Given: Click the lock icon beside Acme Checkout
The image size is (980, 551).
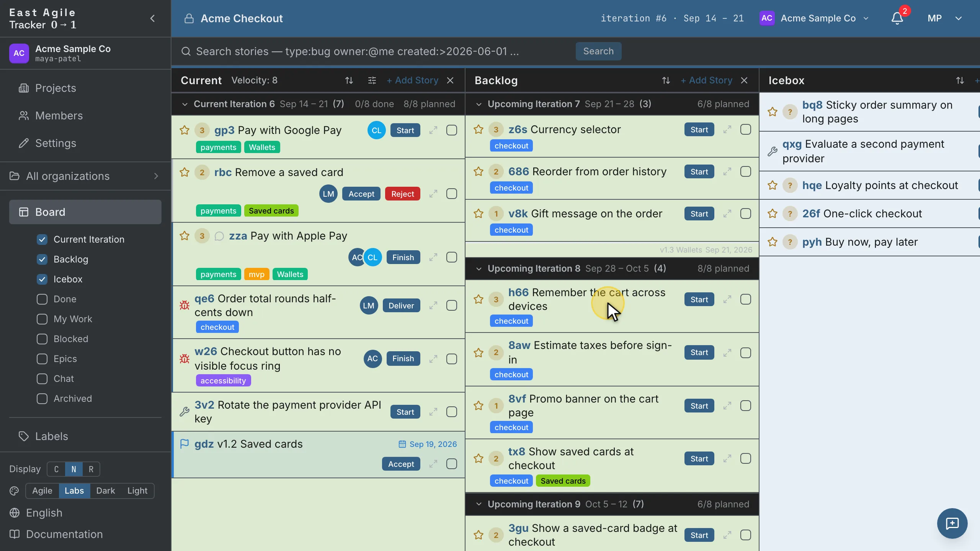Looking at the screenshot, I should point(189,18).
